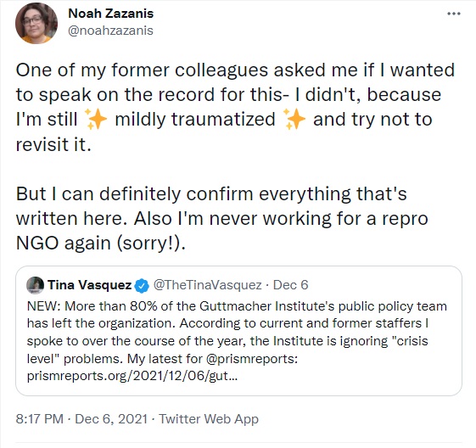476x448 pixels.
Task: Click the first sparkles emoji
Action: click(x=96, y=119)
